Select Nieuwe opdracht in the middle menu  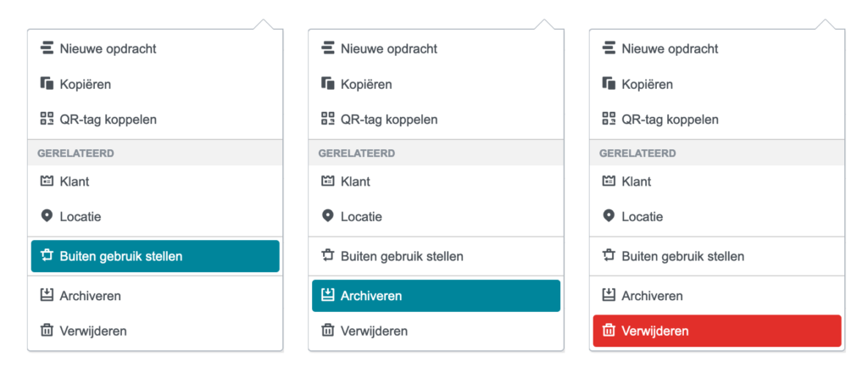[389, 48]
